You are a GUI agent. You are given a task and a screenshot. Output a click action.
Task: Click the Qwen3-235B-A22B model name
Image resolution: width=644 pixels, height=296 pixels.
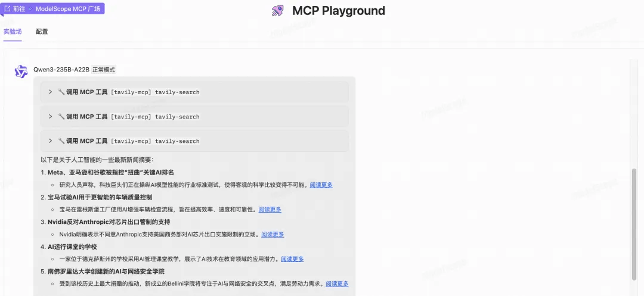[x=61, y=70]
